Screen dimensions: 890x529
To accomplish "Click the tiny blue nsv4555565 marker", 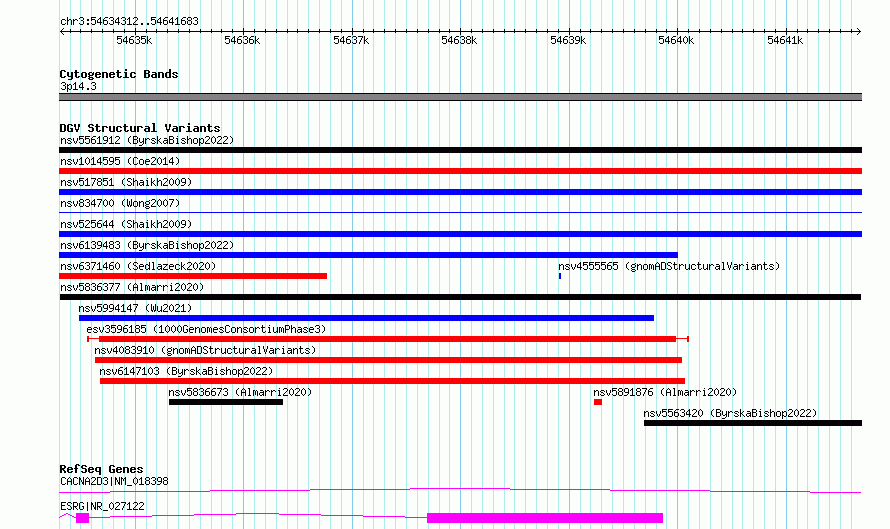I will [x=560, y=276].
